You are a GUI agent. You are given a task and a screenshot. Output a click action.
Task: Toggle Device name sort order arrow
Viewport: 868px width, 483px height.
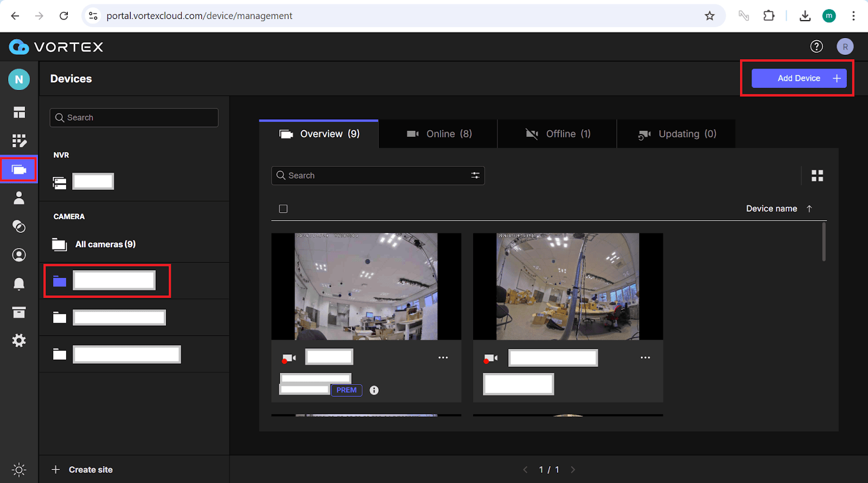[809, 209]
